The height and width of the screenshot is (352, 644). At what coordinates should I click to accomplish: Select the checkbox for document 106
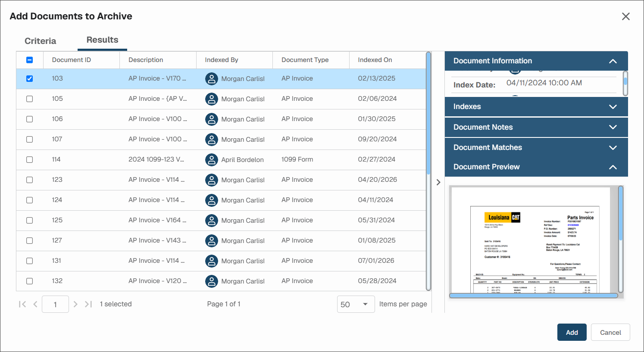coord(29,119)
